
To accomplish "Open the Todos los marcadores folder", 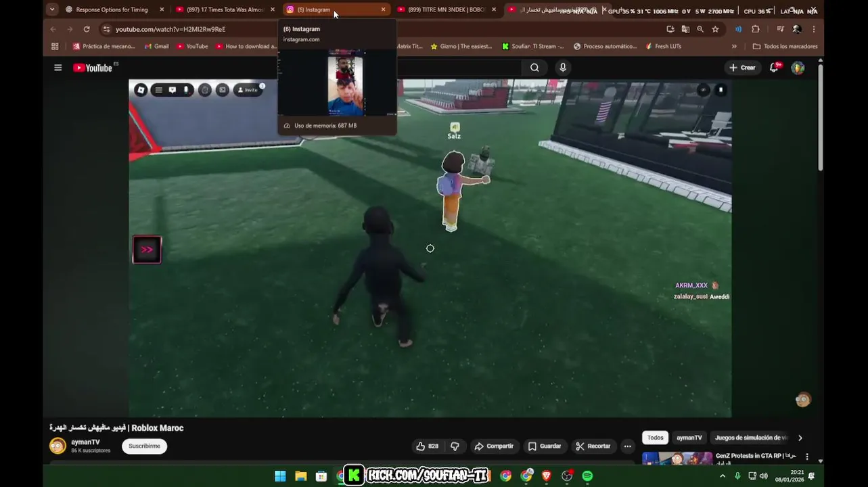I will (785, 47).
